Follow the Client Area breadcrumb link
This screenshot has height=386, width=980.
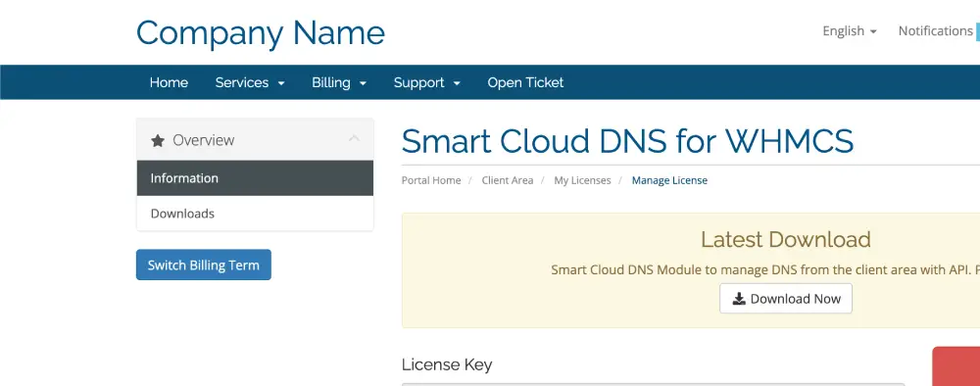coord(508,180)
